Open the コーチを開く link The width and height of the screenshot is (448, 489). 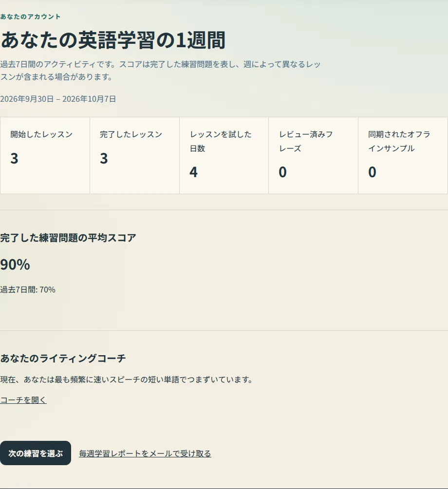point(23,400)
